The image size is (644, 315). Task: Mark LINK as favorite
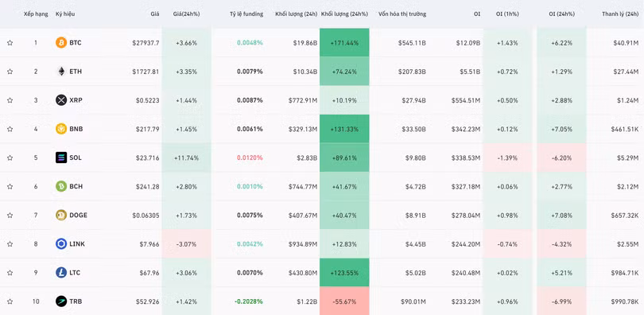point(10,244)
